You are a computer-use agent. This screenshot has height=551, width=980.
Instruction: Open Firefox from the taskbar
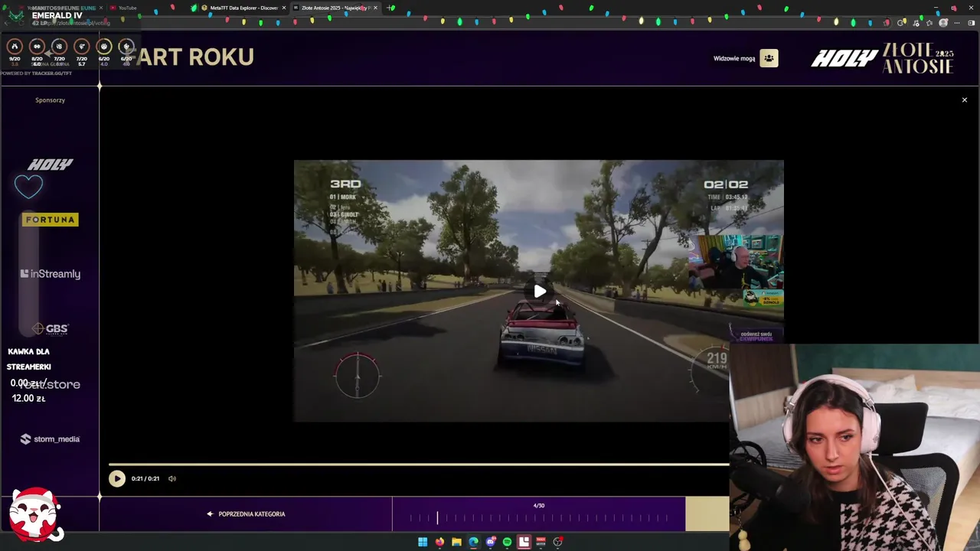point(439,542)
